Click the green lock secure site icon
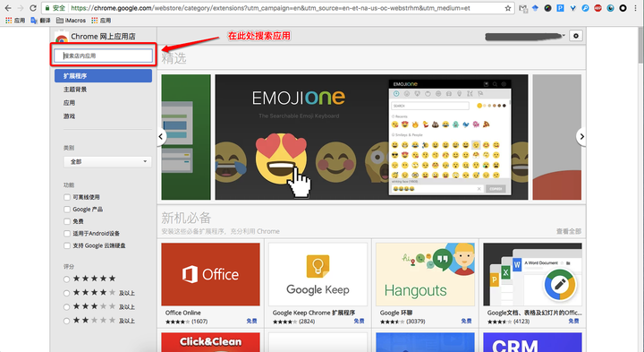This screenshot has width=644, height=352. point(47,8)
